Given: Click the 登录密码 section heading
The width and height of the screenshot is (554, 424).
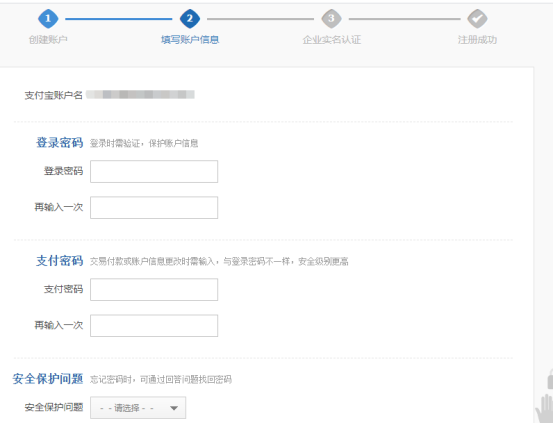Looking at the screenshot, I should click(x=60, y=142).
